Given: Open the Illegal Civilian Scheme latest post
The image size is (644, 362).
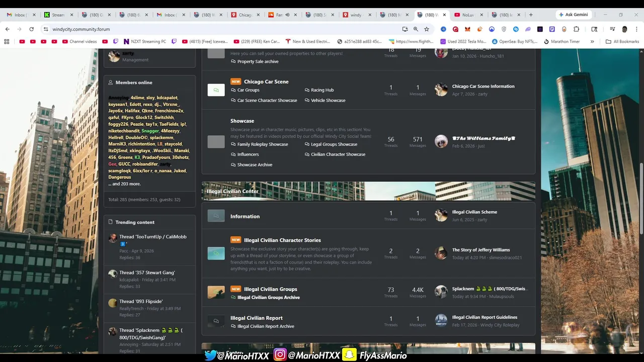Looking at the screenshot, I should 474,212.
